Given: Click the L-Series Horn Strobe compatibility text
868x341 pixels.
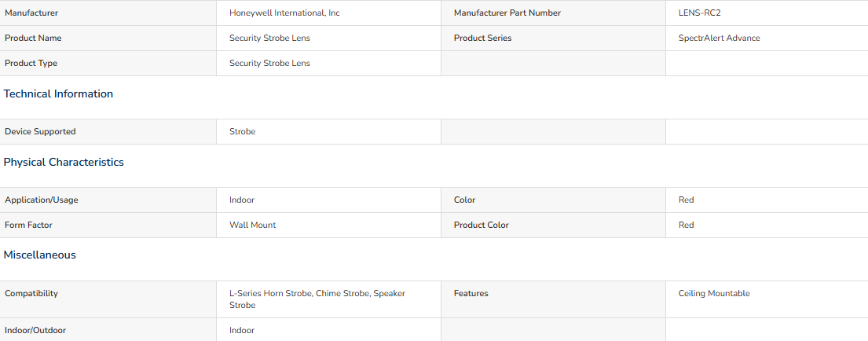Looking at the screenshot, I should (270, 293).
